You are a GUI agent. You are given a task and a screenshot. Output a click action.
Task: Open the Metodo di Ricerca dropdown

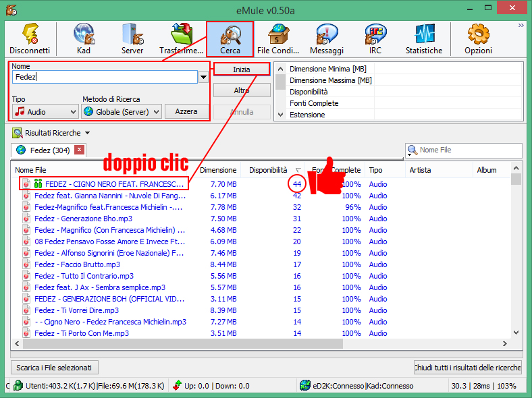tap(122, 111)
